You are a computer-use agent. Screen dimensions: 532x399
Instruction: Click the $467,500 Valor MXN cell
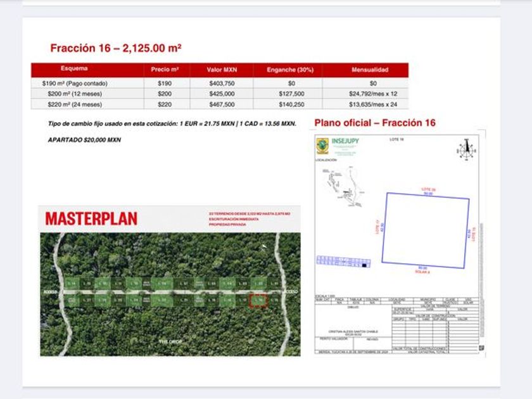[222, 104]
